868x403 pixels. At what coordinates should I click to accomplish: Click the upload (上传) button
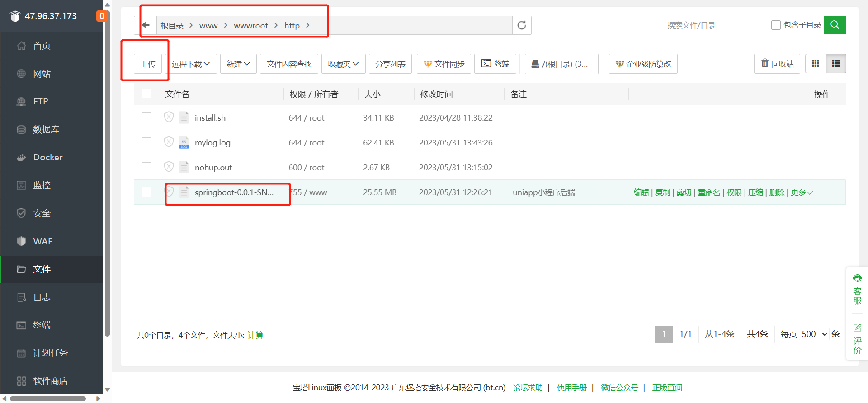tap(148, 64)
